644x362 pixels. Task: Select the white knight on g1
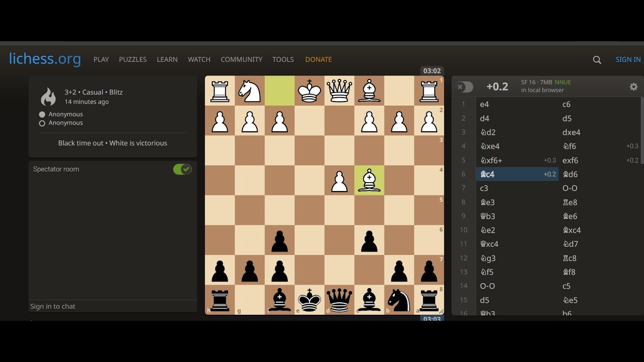(x=250, y=91)
